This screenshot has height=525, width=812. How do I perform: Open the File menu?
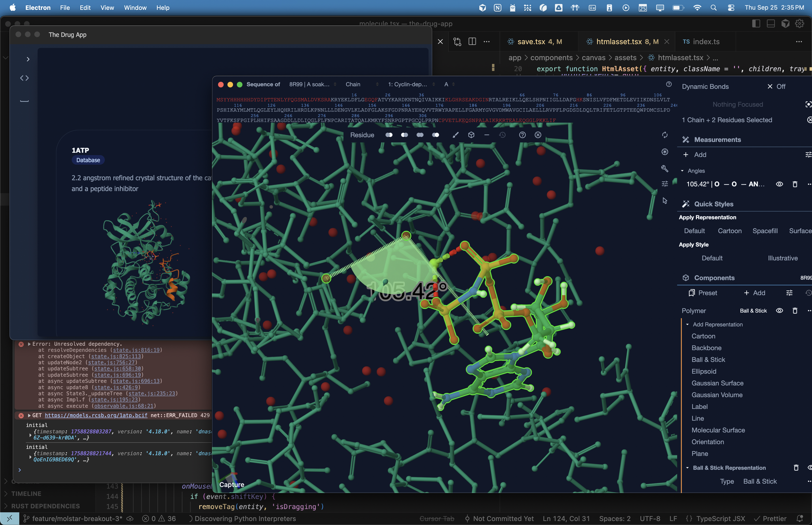65,8
